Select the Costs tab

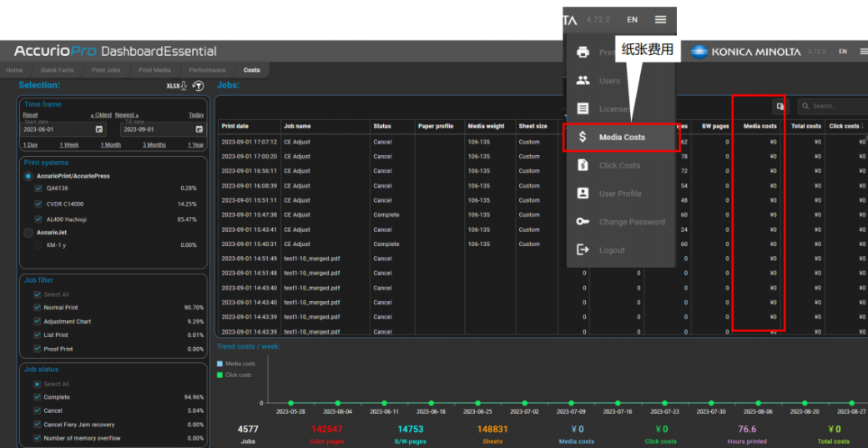(252, 70)
